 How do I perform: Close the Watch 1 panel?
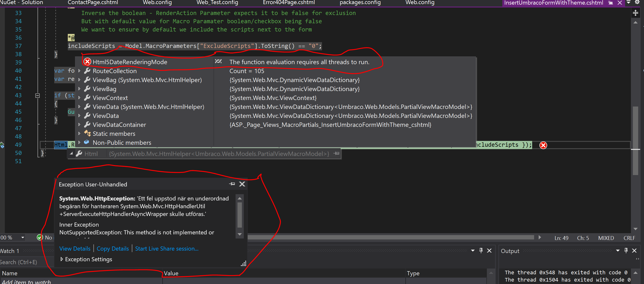click(x=489, y=251)
